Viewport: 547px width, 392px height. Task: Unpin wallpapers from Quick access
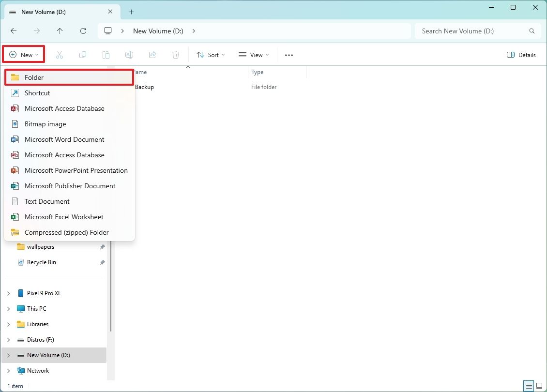[102, 247]
